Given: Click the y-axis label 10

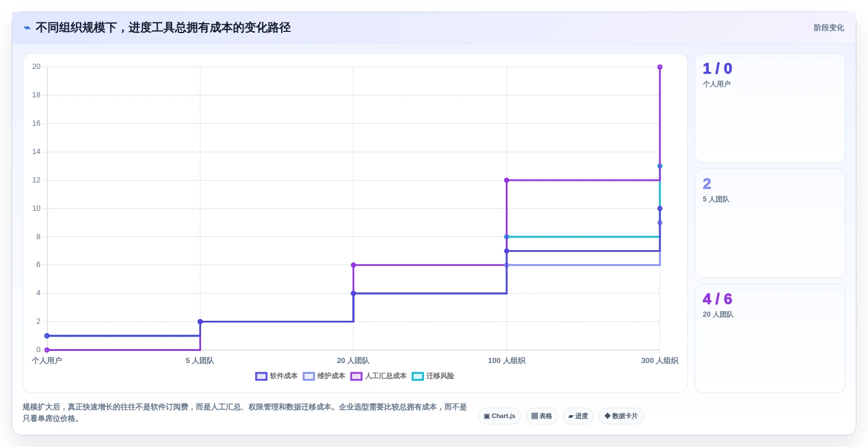Looking at the screenshot, I should [37, 208].
